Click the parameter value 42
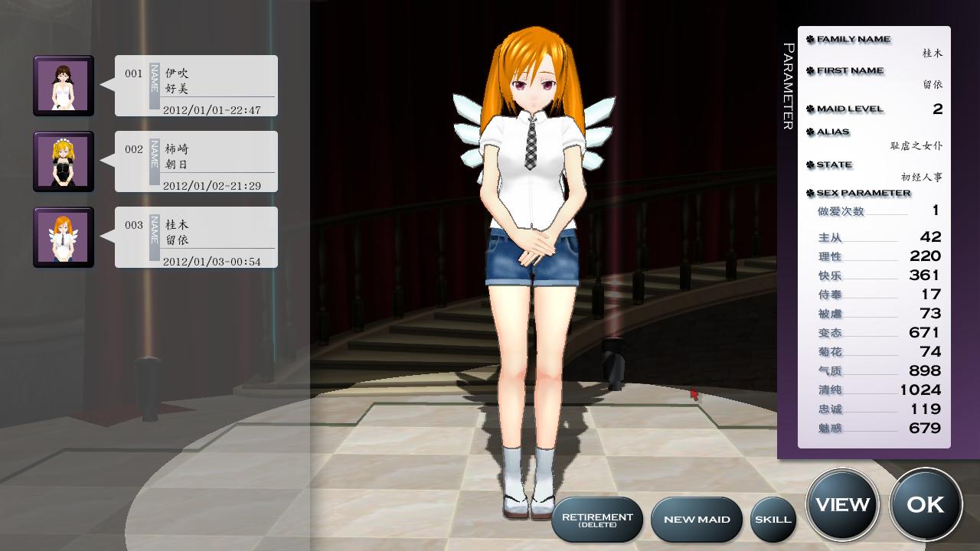Image resolution: width=980 pixels, height=551 pixels. pyautogui.click(x=931, y=236)
